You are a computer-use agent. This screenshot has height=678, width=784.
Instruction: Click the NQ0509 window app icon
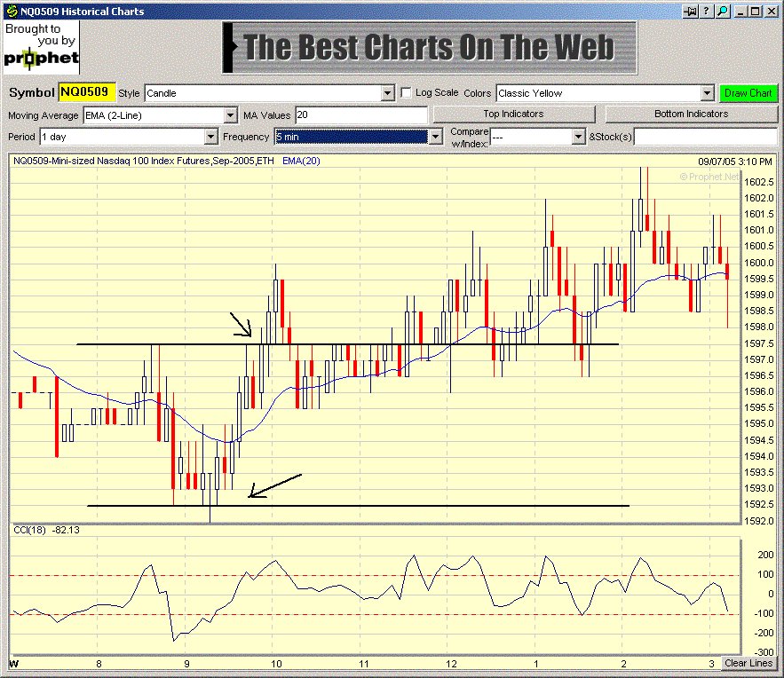11,11
